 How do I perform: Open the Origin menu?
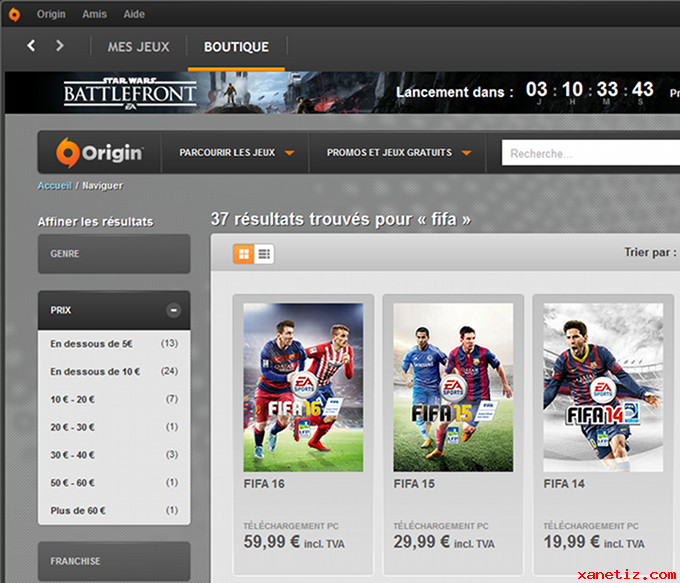click(x=51, y=14)
